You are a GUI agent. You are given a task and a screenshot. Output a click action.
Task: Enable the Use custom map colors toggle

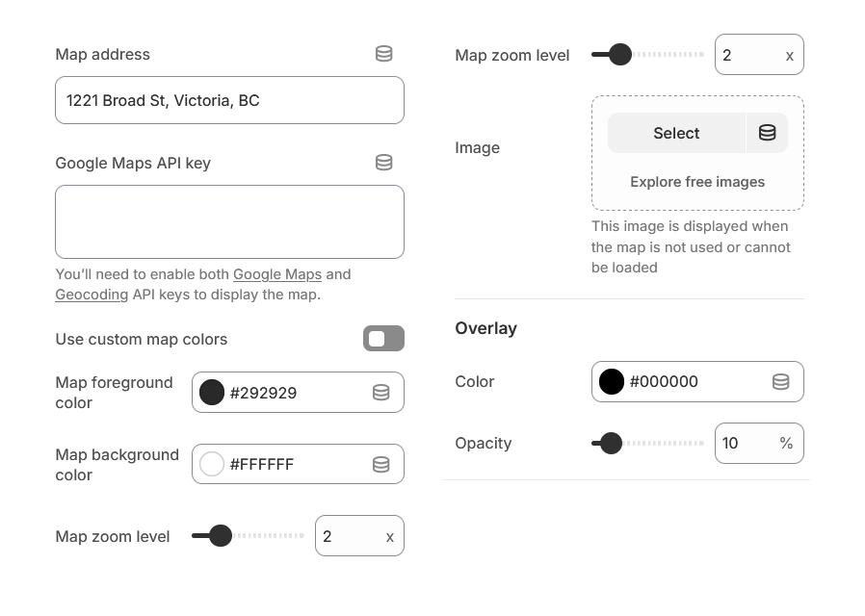point(383,339)
